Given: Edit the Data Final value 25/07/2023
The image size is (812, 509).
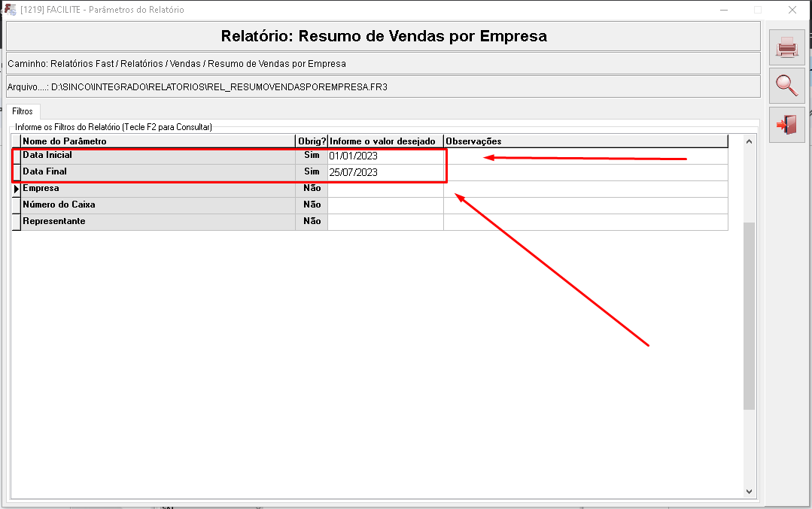Looking at the screenshot, I should click(x=385, y=172).
